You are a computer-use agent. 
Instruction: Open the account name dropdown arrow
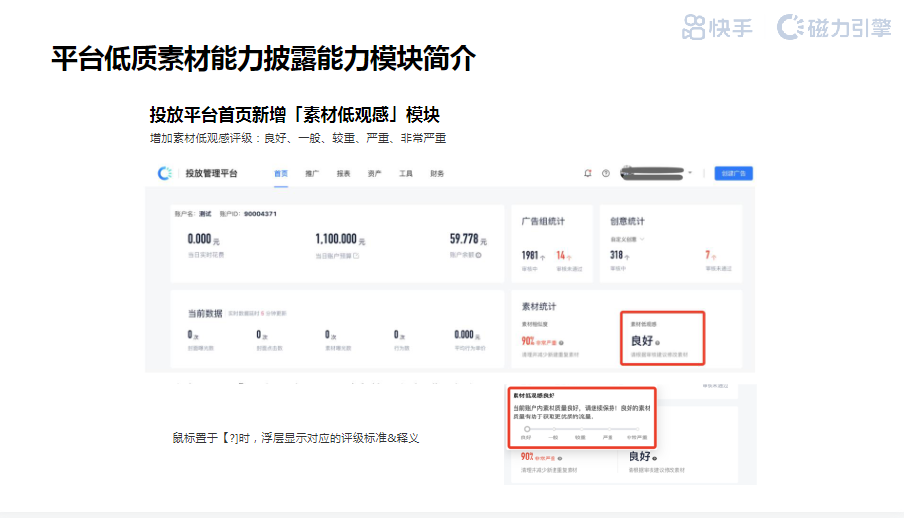pyautogui.click(x=690, y=173)
